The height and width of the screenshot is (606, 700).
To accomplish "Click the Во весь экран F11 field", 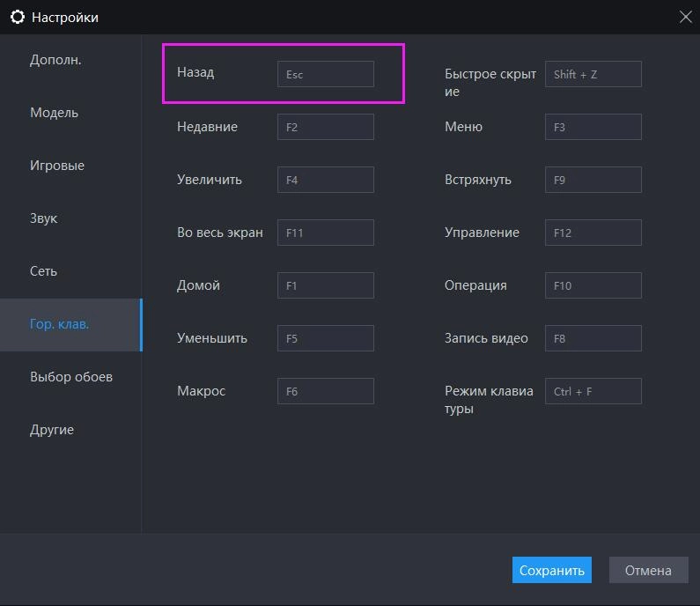I will [325, 233].
